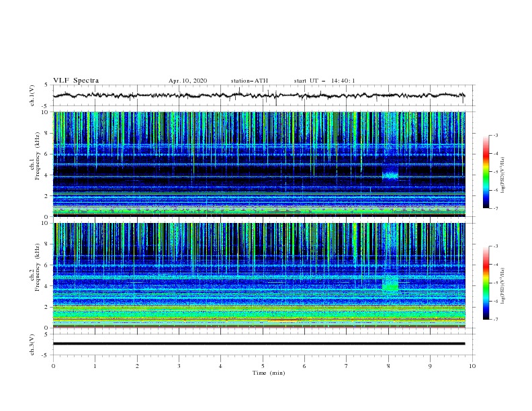Click the "VLF Spectra" title text
This screenshot has height=411, width=532.
pyautogui.click(x=76, y=81)
